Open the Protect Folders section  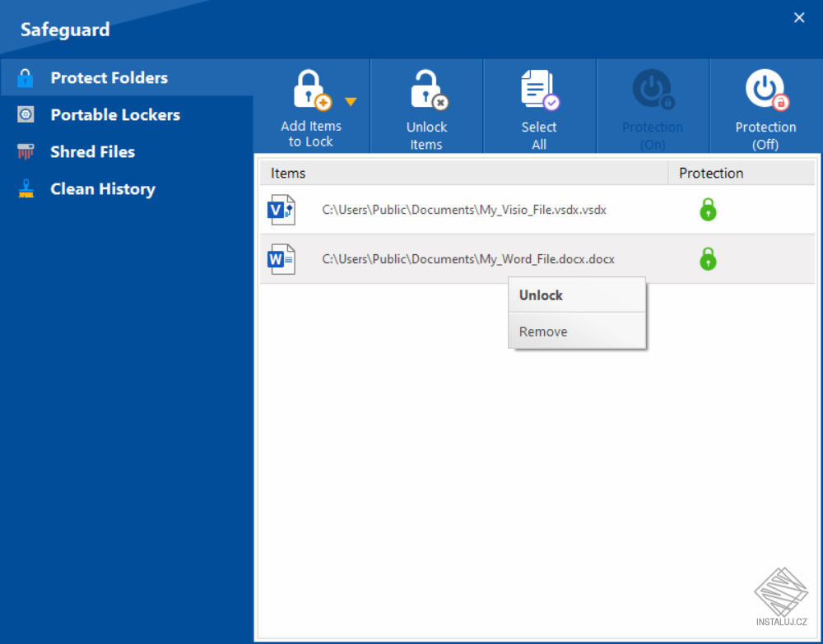coord(109,77)
